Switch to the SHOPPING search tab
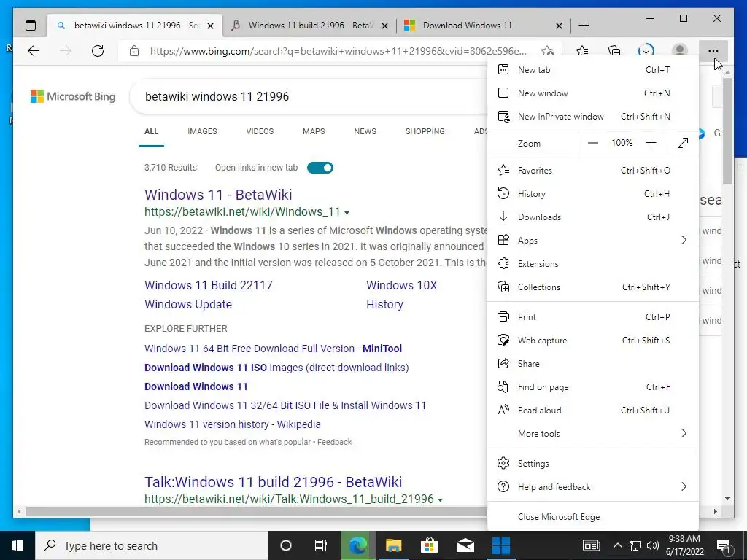 pyautogui.click(x=425, y=131)
